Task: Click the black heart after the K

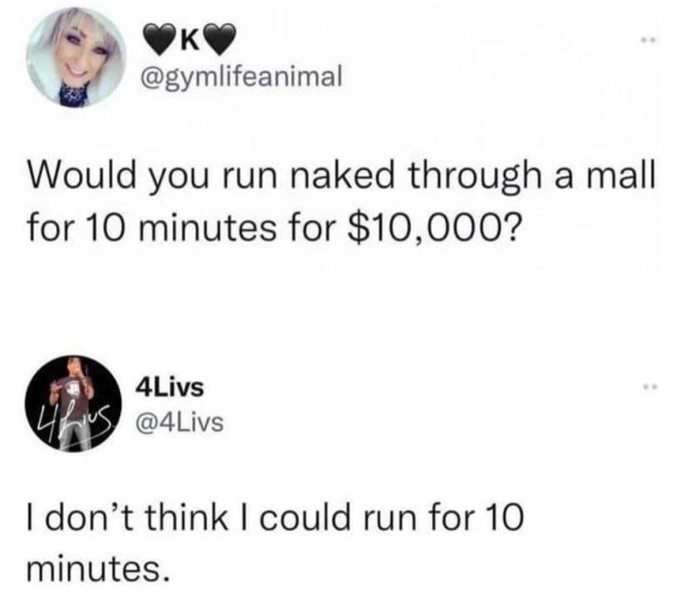Action: [x=221, y=40]
